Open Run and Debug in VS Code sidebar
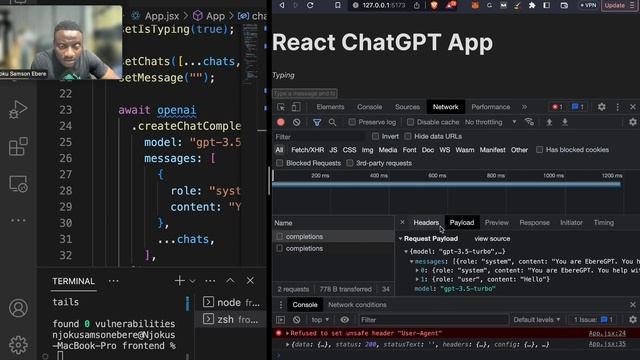The image size is (640, 360). coord(18,109)
